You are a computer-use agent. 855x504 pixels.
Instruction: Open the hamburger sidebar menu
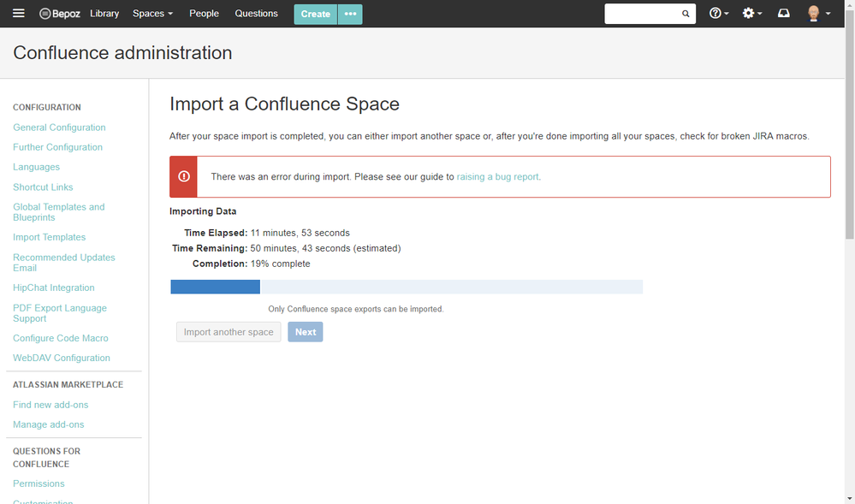coord(19,13)
